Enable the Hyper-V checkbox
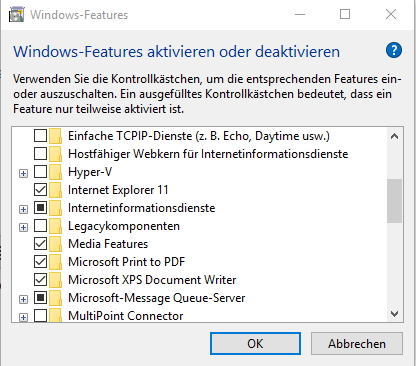 click(40, 172)
